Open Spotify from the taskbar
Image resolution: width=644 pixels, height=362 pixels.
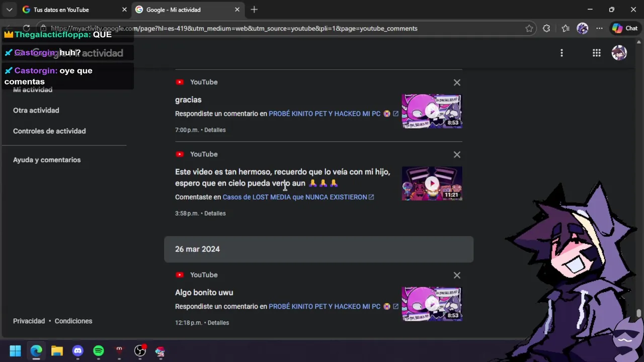(x=99, y=351)
